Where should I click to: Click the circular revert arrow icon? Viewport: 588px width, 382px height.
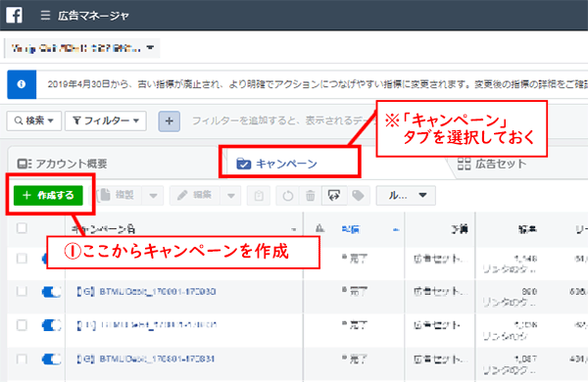(287, 196)
